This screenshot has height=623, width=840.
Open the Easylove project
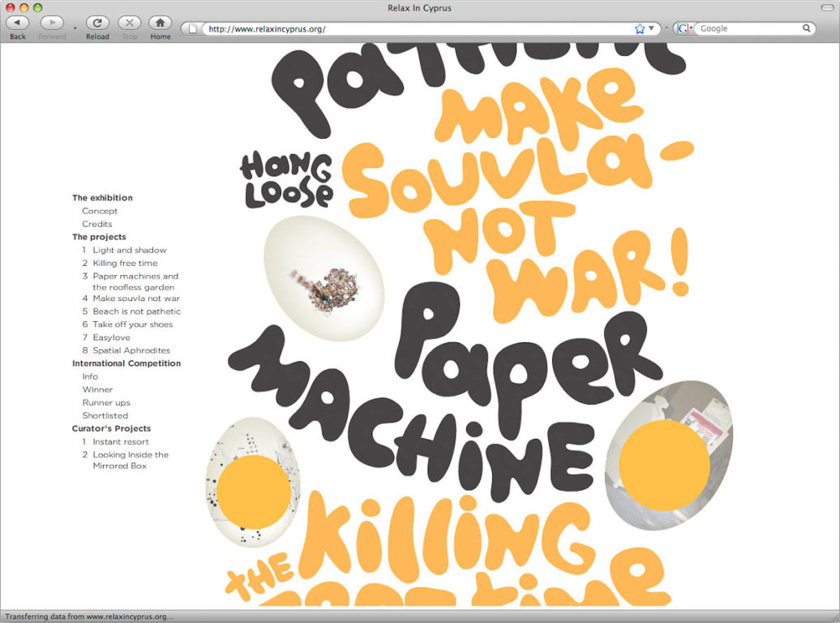coord(111,337)
